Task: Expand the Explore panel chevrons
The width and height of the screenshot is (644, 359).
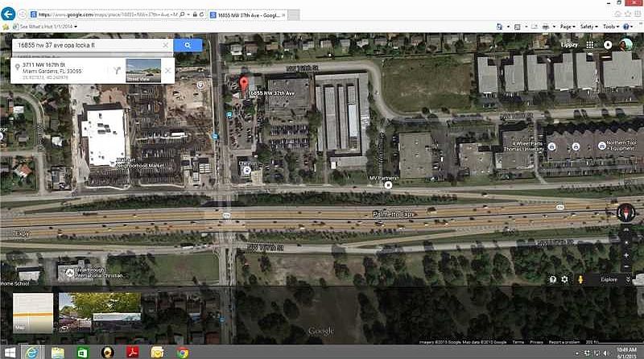Action: click(x=628, y=279)
